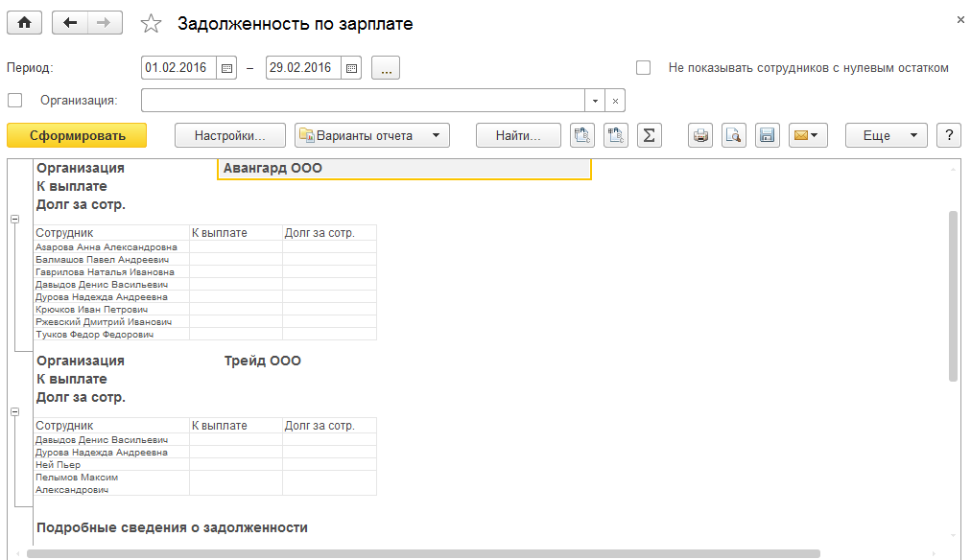Click Подробные сведения о задолженности heading
Image resolution: width=971 pixels, height=560 pixels.
click(172, 527)
